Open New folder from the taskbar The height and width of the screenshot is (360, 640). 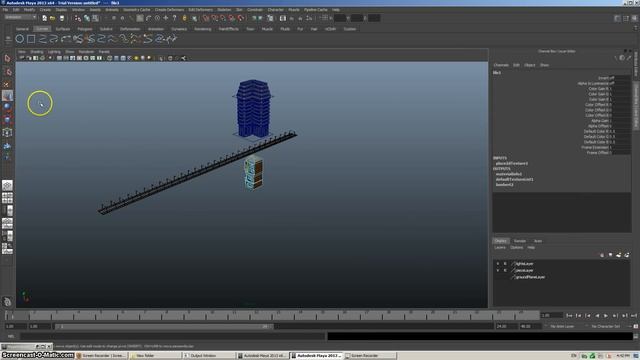(x=155, y=356)
